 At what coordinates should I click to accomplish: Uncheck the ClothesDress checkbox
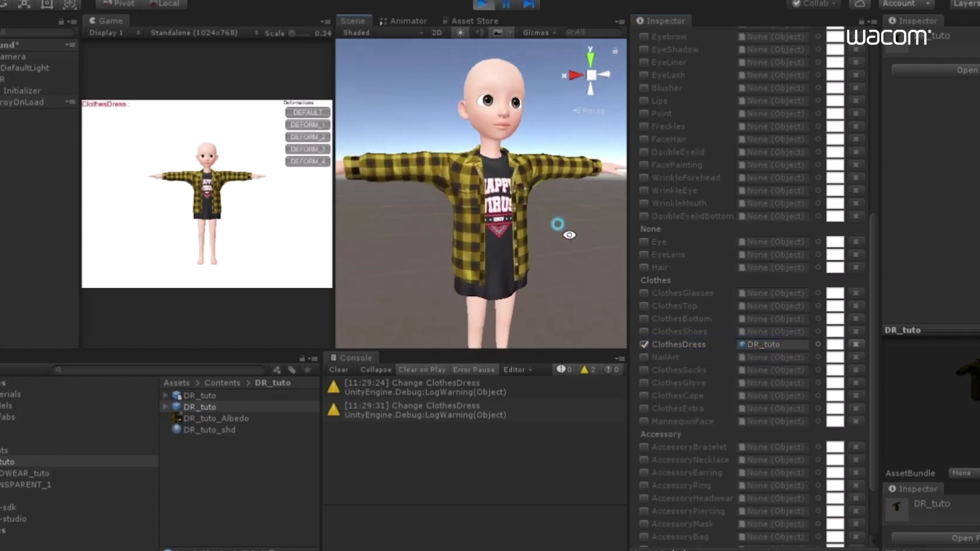(645, 344)
